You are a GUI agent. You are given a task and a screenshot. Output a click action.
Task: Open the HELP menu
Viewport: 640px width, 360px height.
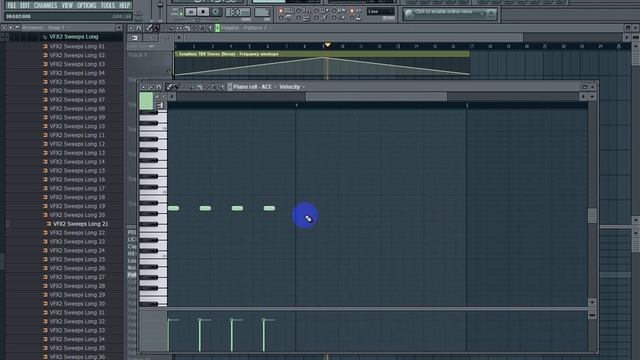coord(124,5)
